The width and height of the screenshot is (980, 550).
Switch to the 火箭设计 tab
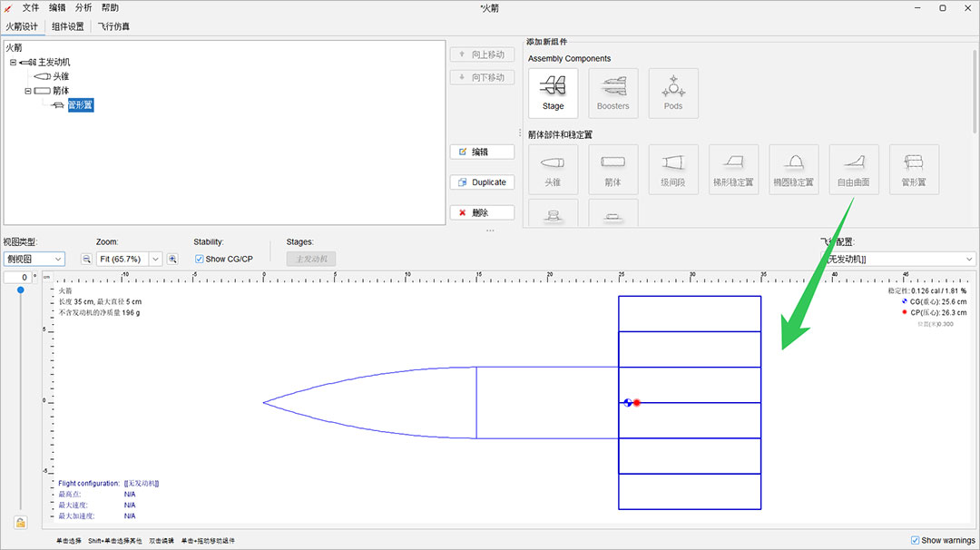pos(22,26)
